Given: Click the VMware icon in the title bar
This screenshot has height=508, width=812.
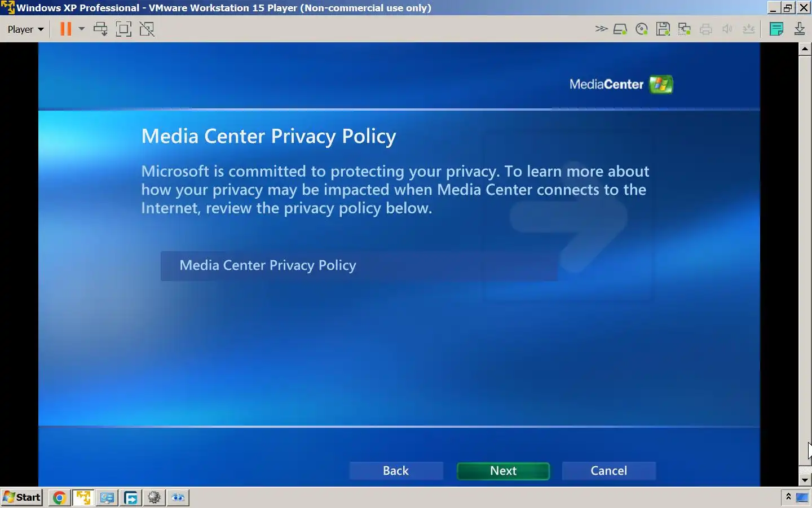Looking at the screenshot, I should (7, 7).
